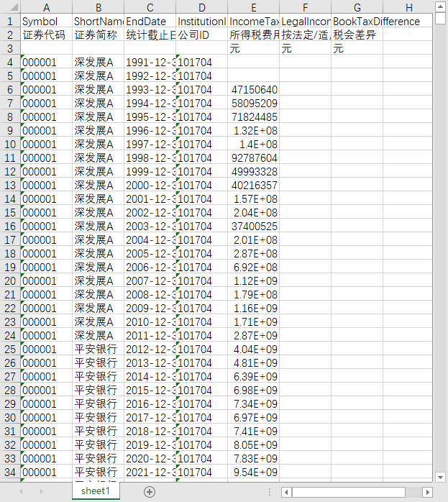
Task: Select the 元 cell in column E
Action: (254, 48)
